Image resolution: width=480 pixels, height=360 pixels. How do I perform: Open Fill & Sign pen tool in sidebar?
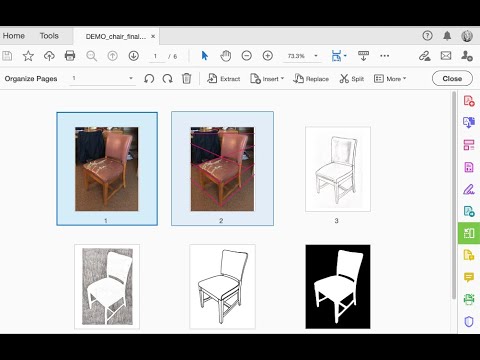pos(469,189)
